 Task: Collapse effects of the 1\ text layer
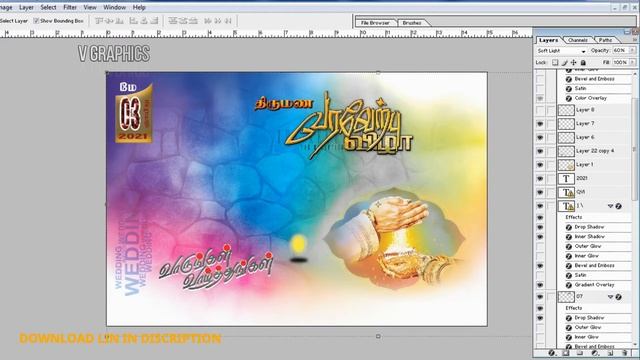click(611, 206)
